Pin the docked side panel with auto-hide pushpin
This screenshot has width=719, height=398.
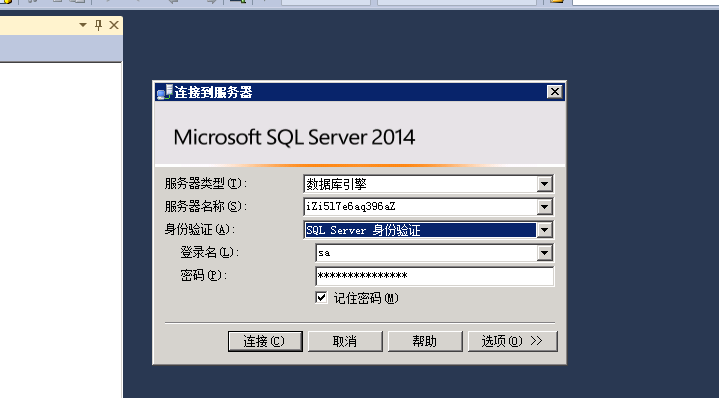coord(98,25)
